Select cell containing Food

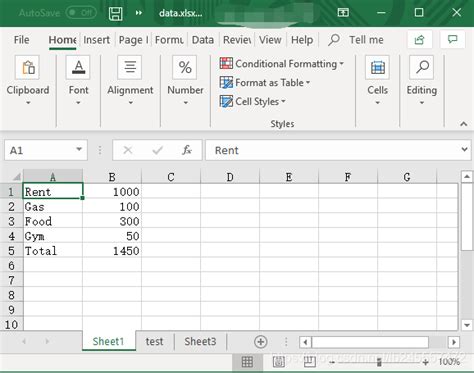tap(53, 221)
